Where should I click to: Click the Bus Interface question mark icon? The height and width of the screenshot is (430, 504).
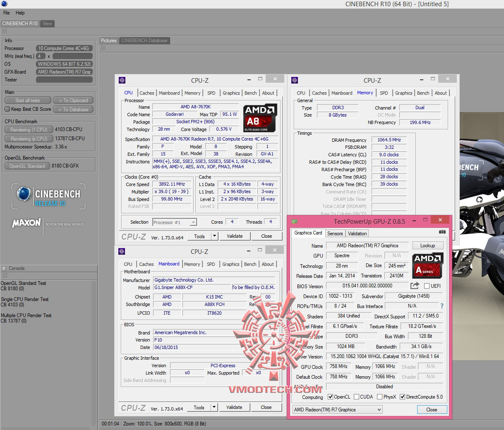coord(442,306)
